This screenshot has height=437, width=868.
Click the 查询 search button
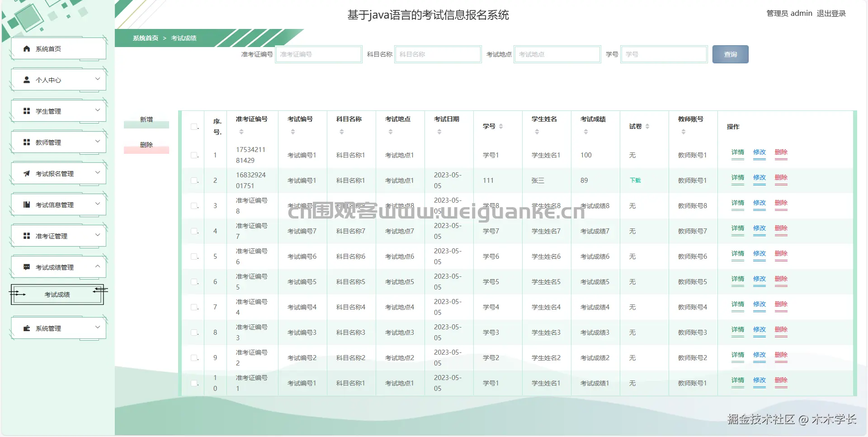pyautogui.click(x=731, y=54)
